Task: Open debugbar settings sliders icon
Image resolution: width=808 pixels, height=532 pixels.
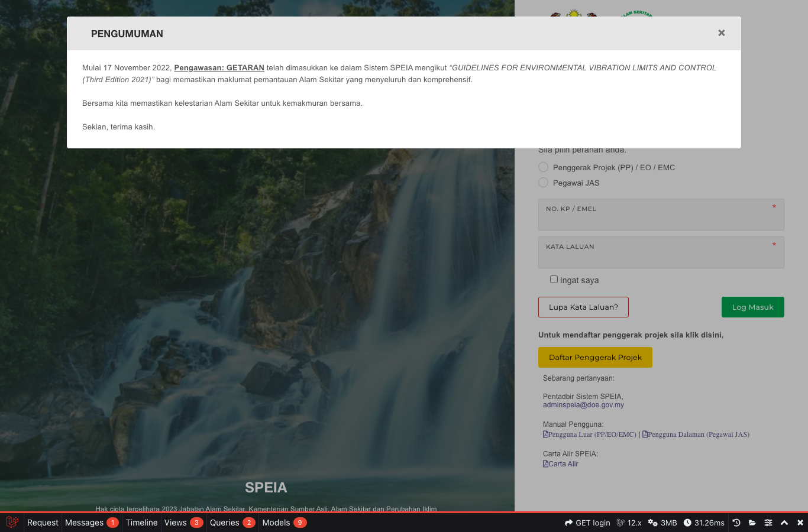Action: 768,523
